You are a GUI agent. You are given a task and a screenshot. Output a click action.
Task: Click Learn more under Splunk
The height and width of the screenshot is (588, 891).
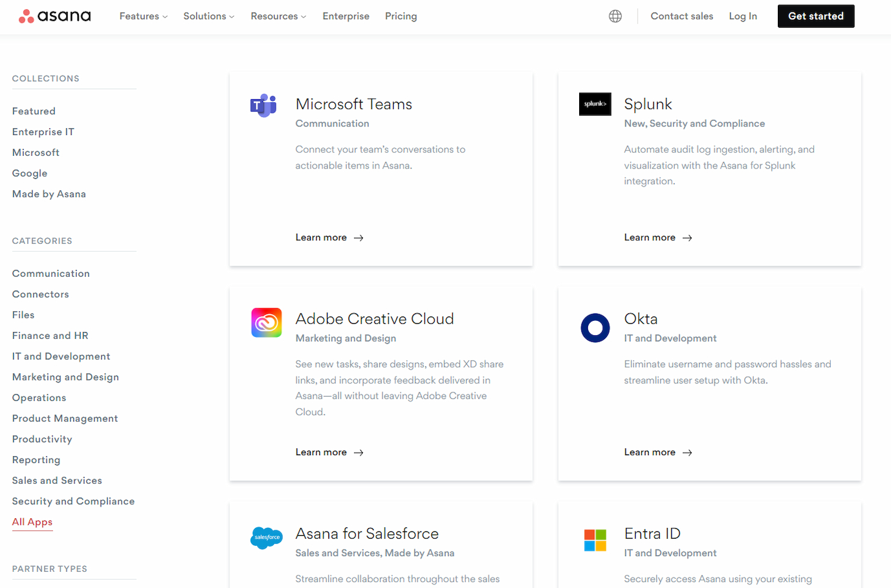658,238
